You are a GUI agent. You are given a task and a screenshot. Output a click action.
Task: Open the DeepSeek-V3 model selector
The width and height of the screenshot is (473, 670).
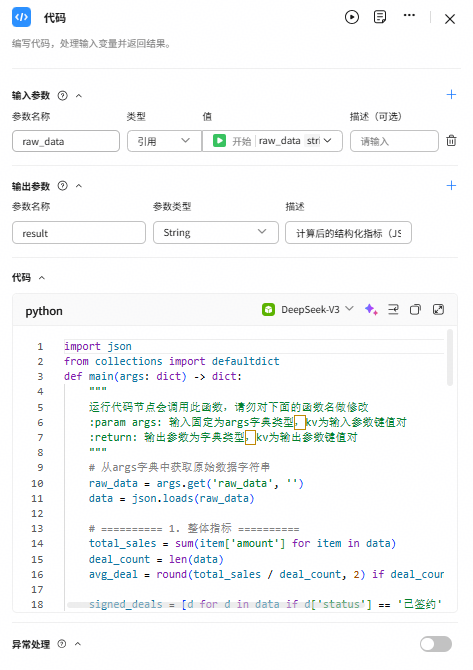point(308,309)
